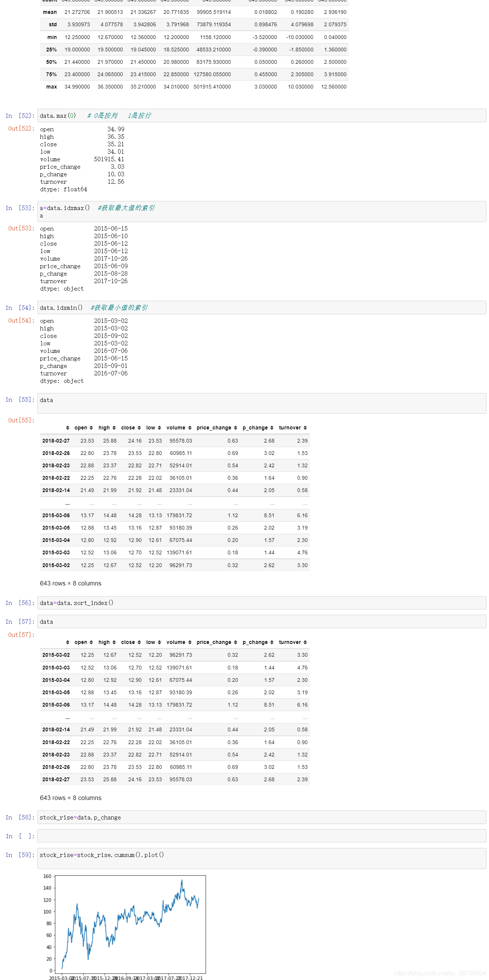Focus the stock_rise.cumsum().plot() code cell
This screenshot has width=489, height=980.
coord(262,858)
